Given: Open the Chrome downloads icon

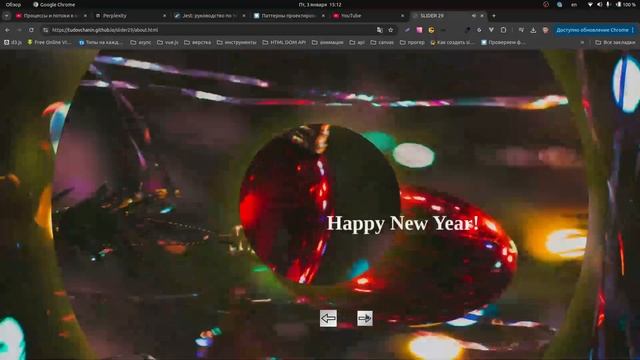Looking at the screenshot, I should (x=533, y=30).
